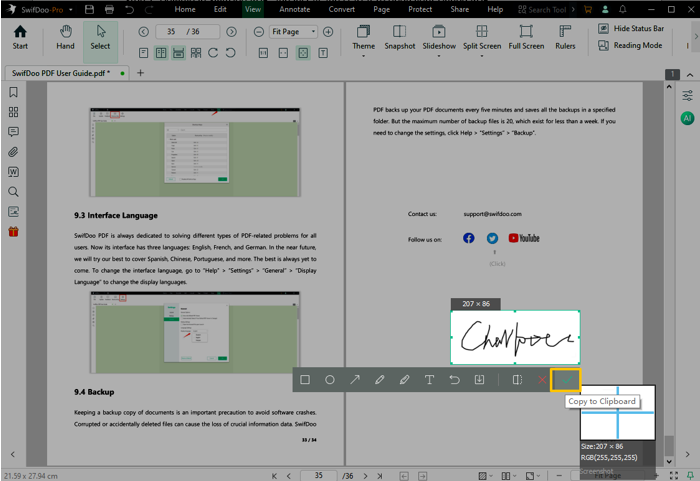The image size is (700, 481).
Task: Click the Search Tool field
Action: pyautogui.click(x=546, y=9)
